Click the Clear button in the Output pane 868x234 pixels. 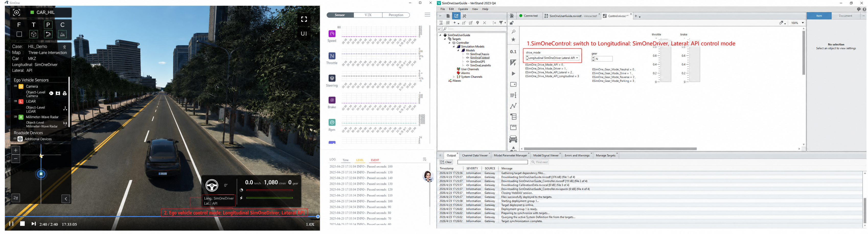pos(446,162)
